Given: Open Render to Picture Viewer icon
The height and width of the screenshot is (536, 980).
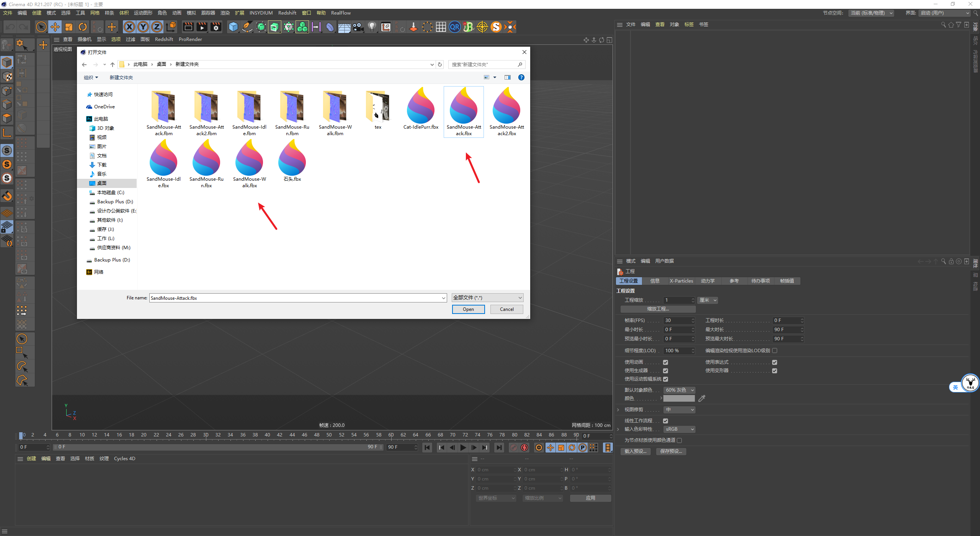Looking at the screenshot, I should tap(202, 27).
